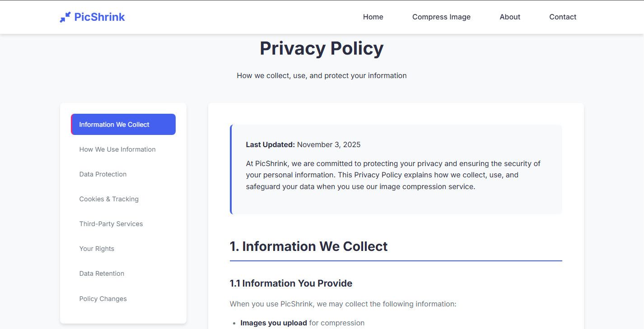Click the subtitle under Privacy Policy

click(x=322, y=76)
